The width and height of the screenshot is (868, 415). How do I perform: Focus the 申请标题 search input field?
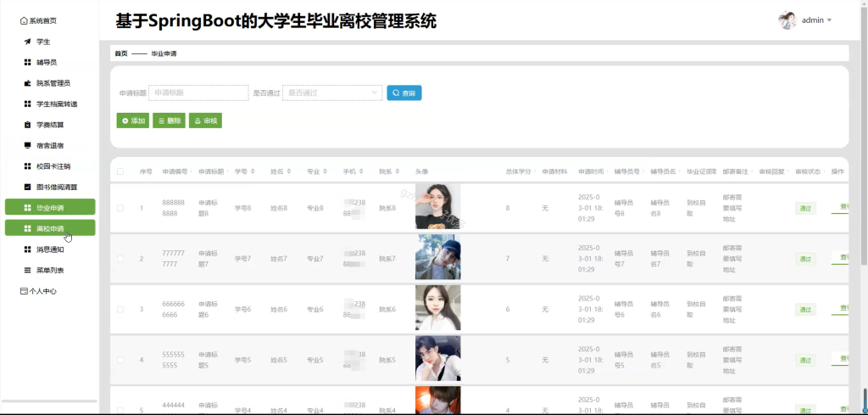198,93
